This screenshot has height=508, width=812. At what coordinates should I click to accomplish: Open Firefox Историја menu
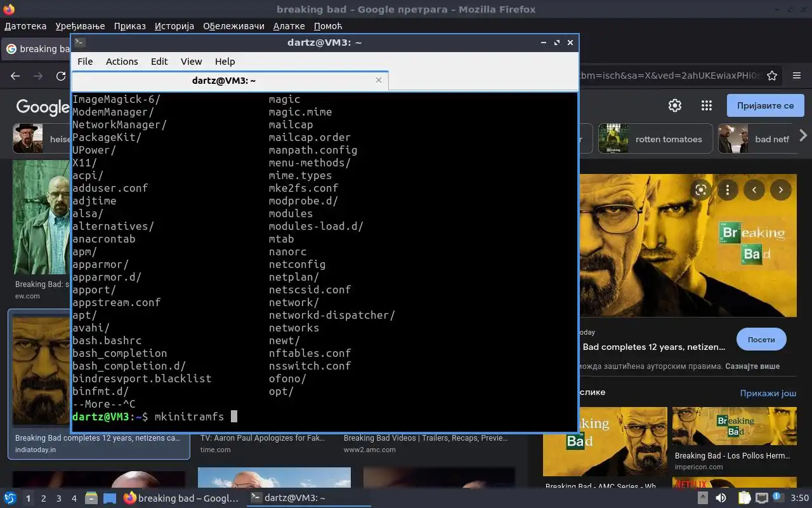[x=174, y=26]
